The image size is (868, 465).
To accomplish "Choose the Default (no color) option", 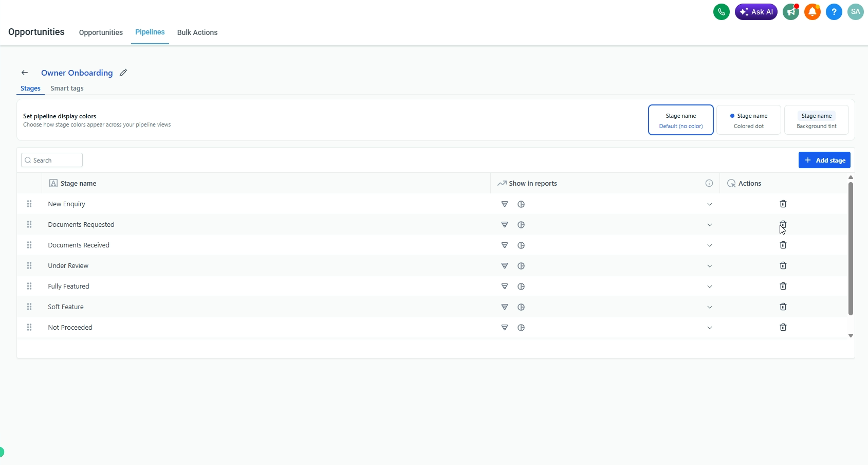I will coord(681,120).
